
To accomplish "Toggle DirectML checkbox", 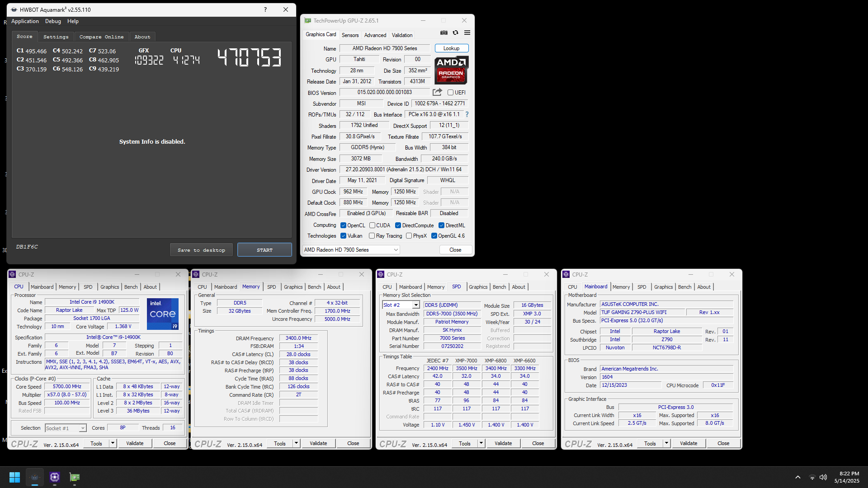I will tap(441, 225).
